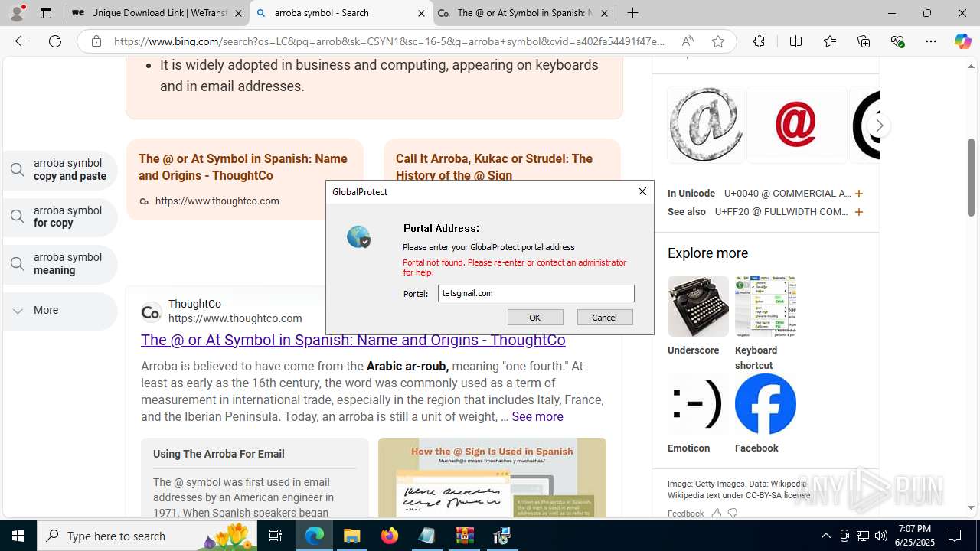Open network icon in system tray

863,536
